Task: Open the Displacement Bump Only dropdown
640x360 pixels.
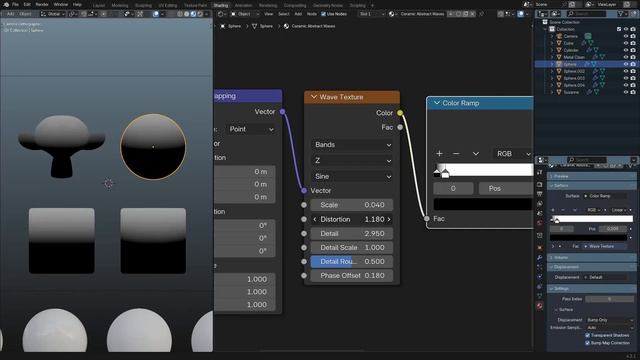Action: (x=610, y=320)
